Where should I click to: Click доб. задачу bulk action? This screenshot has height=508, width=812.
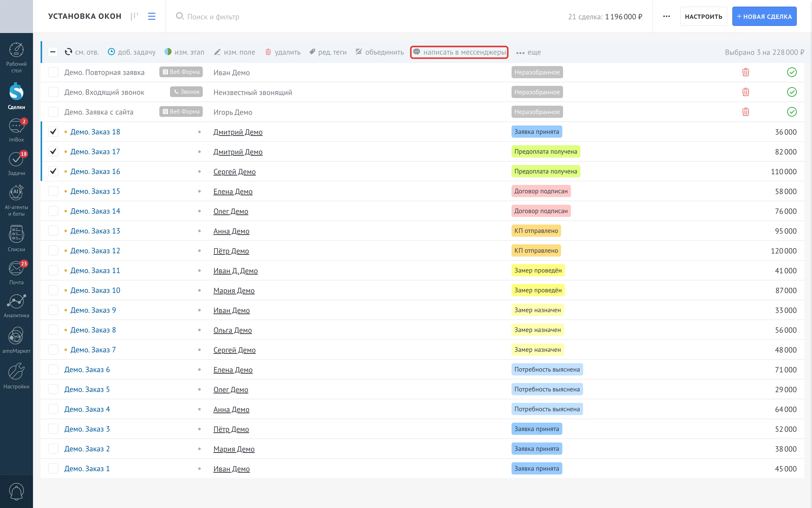click(131, 52)
